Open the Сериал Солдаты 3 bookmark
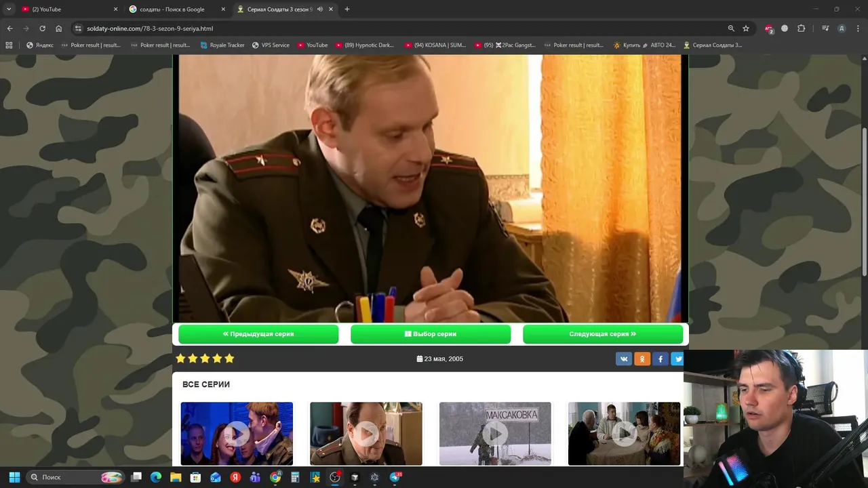 pos(713,45)
